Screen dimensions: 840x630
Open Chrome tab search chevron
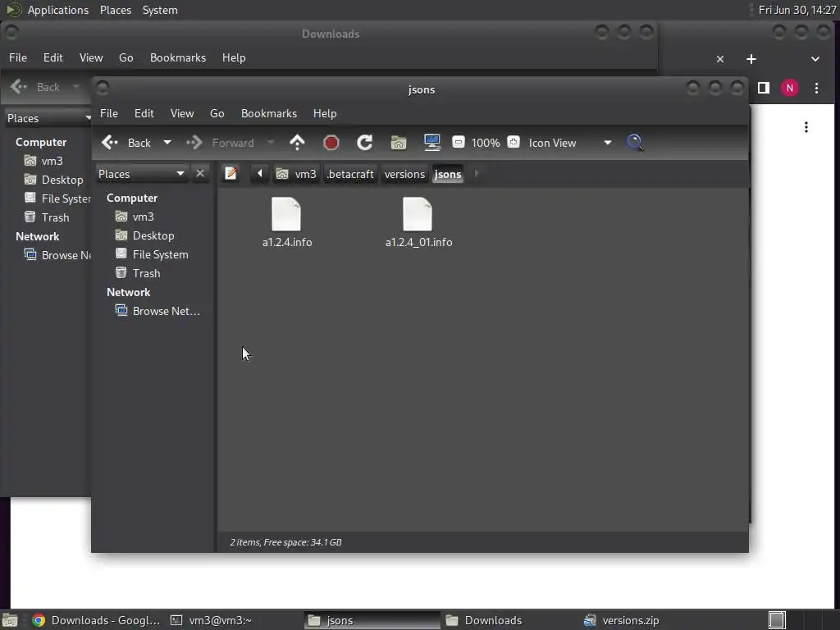point(815,59)
